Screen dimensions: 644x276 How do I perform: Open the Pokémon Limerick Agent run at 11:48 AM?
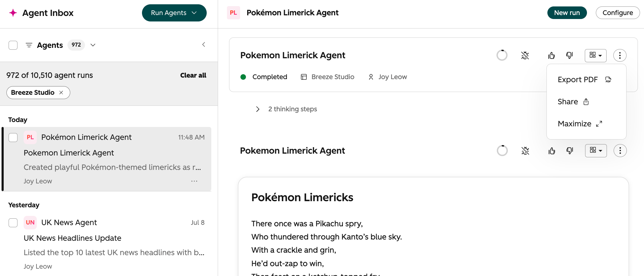click(x=107, y=159)
